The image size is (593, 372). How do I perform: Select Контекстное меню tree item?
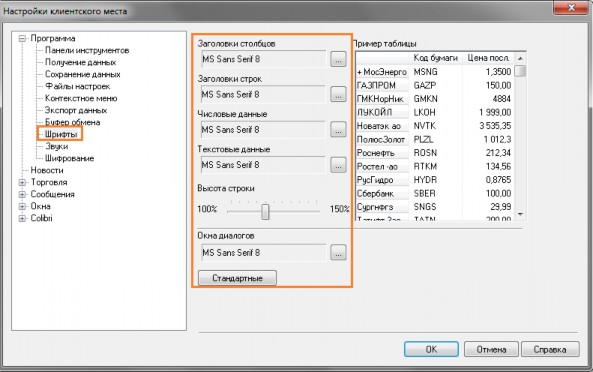pyautogui.click(x=81, y=98)
